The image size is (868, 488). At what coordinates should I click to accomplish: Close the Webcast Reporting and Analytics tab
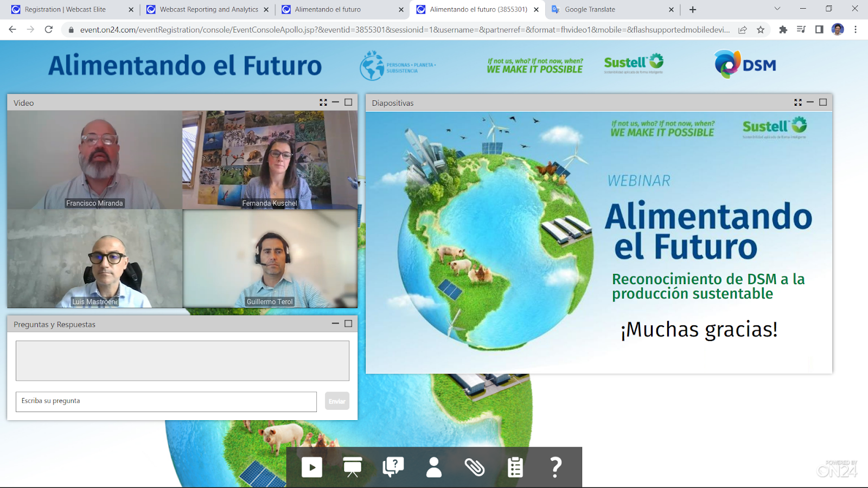click(266, 10)
